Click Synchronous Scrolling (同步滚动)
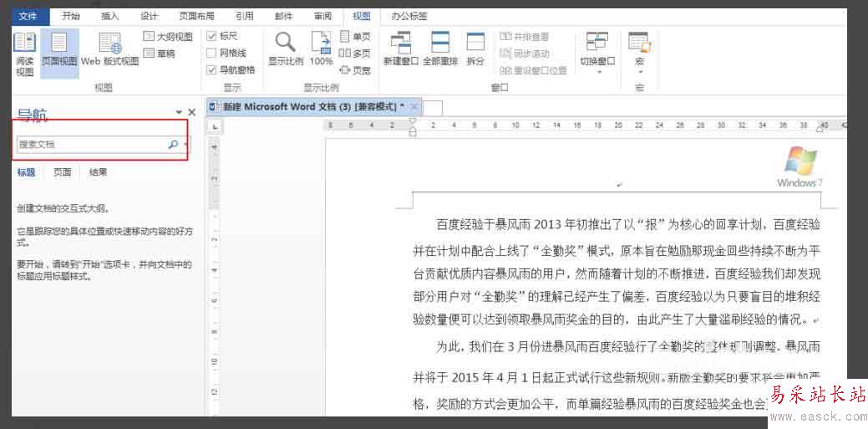Viewport: 868px width, 429px height. pos(525,54)
